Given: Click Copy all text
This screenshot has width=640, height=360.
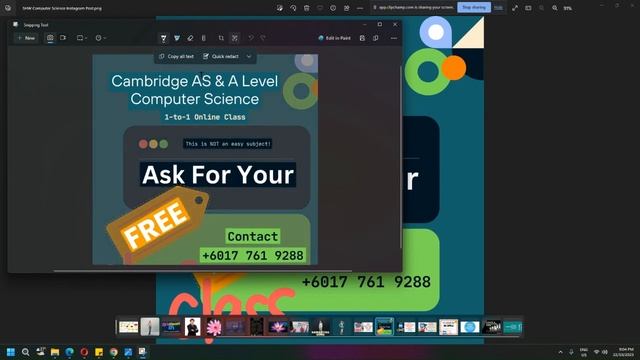Looking at the screenshot, I should [176, 56].
